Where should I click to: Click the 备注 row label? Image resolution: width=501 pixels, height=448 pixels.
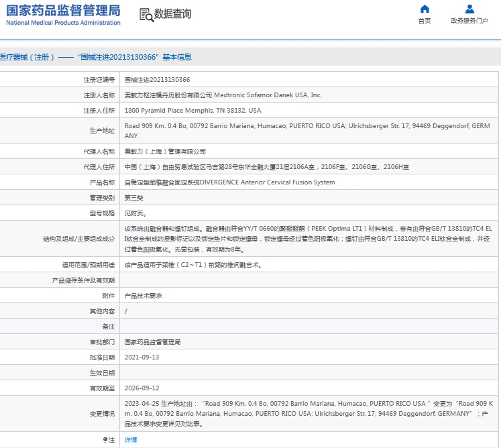pyautogui.click(x=109, y=327)
